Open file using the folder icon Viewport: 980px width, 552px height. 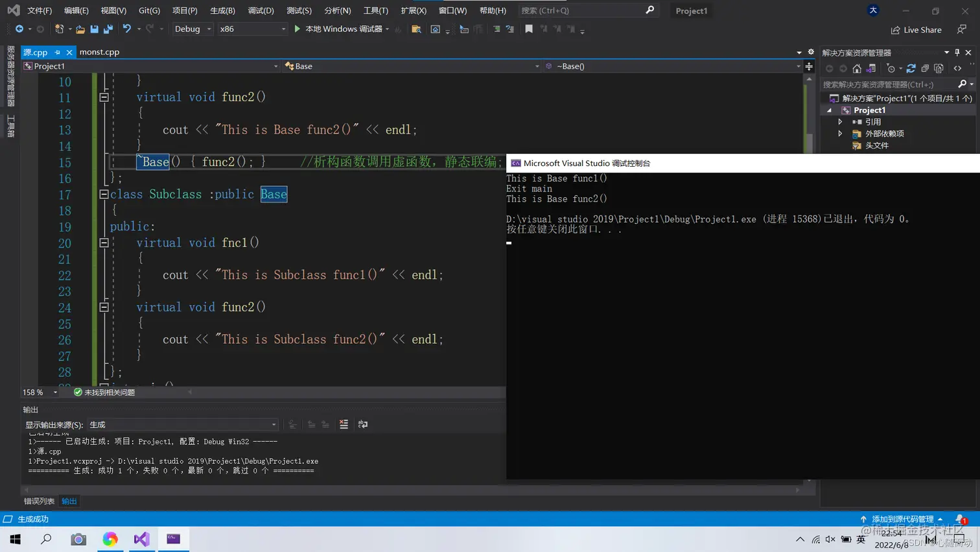click(80, 29)
